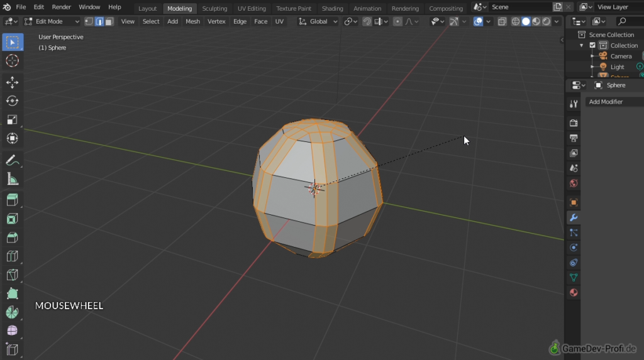Open the Render menu

pos(61,7)
